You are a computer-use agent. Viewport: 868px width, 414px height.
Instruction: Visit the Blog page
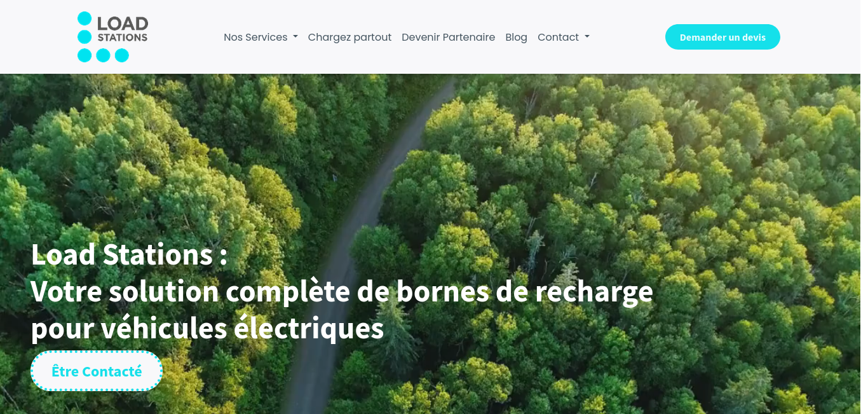click(x=516, y=37)
